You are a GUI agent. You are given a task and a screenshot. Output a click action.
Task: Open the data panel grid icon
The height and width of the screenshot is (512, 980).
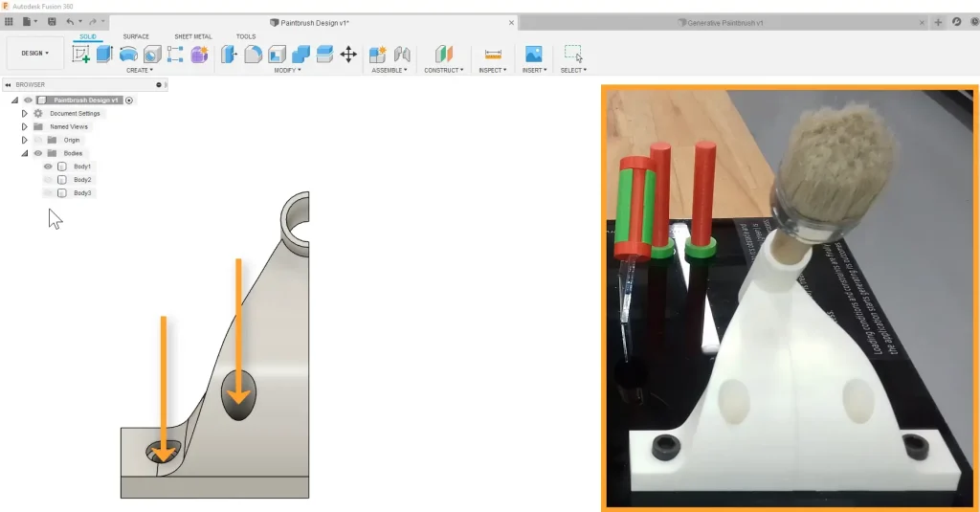pyautogui.click(x=9, y=21)
